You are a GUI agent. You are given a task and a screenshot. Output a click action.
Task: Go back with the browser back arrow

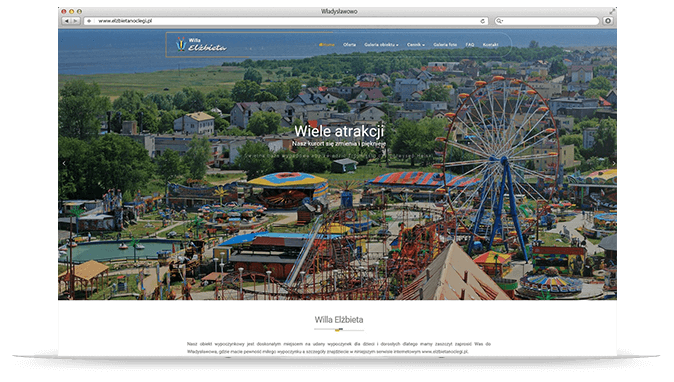coord(66,21)
